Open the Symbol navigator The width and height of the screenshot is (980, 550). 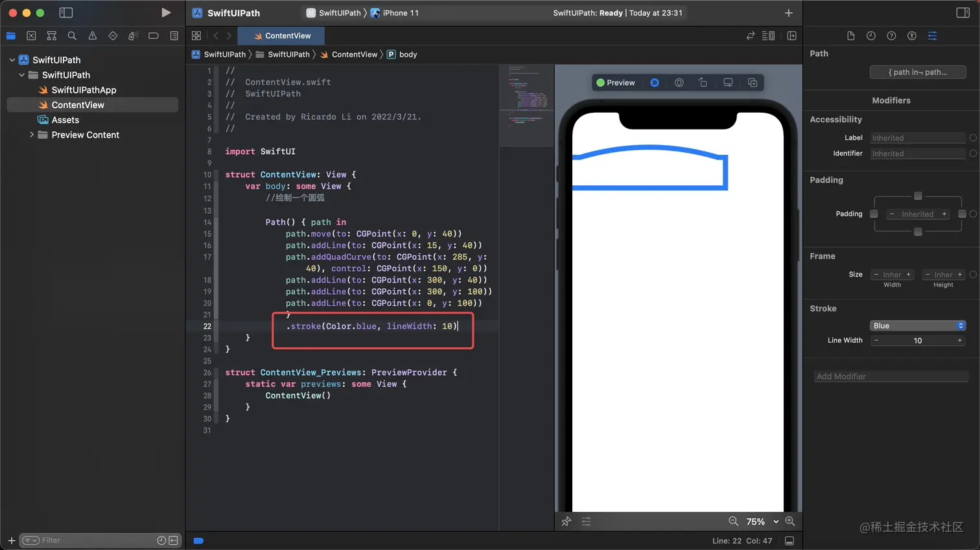pos(52,36)
